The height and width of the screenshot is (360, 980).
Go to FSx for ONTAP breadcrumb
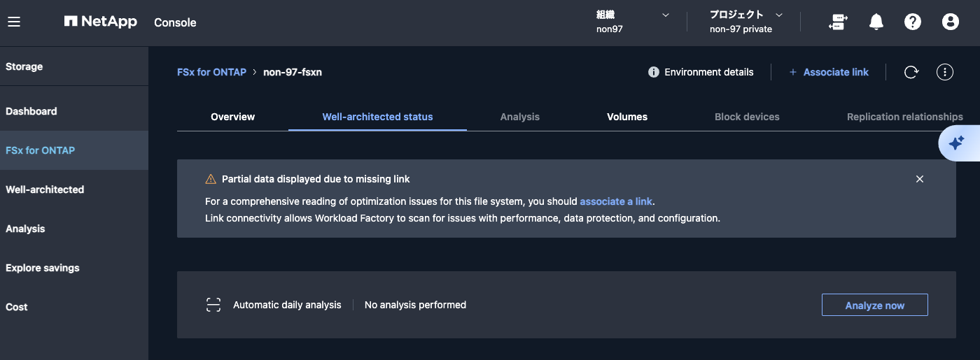[211, 72]
